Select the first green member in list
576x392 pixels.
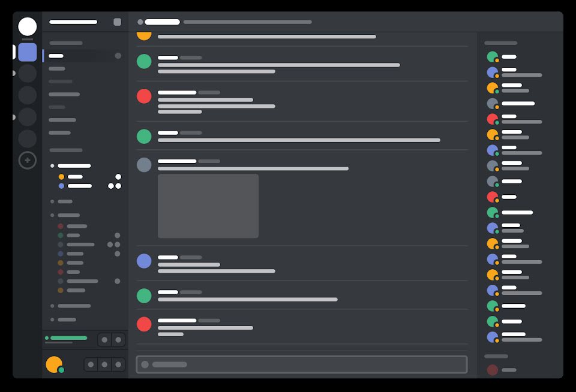[492, 57]
